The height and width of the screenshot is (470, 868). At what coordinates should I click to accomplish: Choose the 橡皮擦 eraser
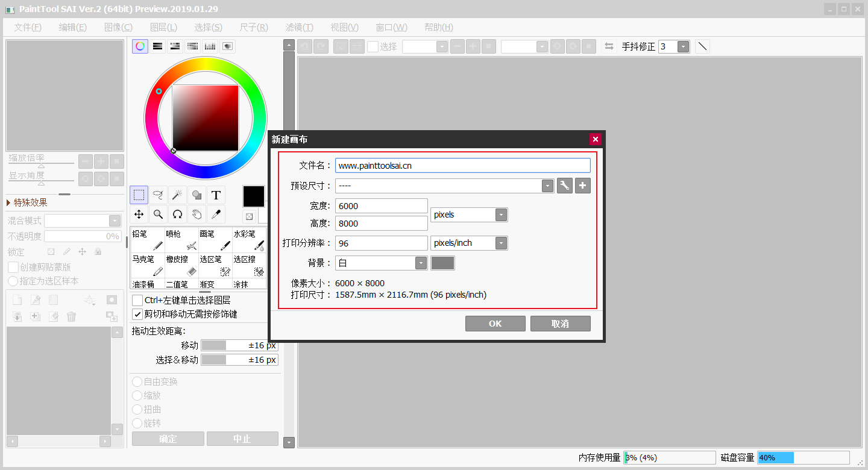point(181,265)
